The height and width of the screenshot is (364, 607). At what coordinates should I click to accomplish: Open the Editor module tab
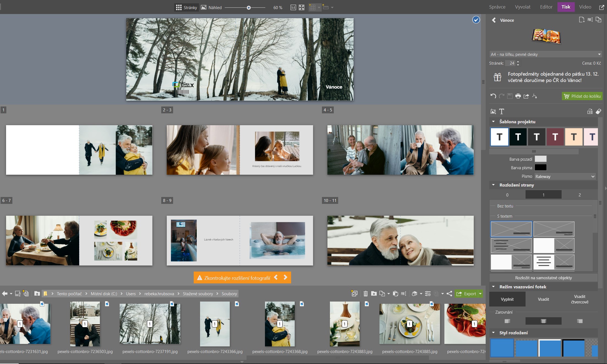point(546,7)
